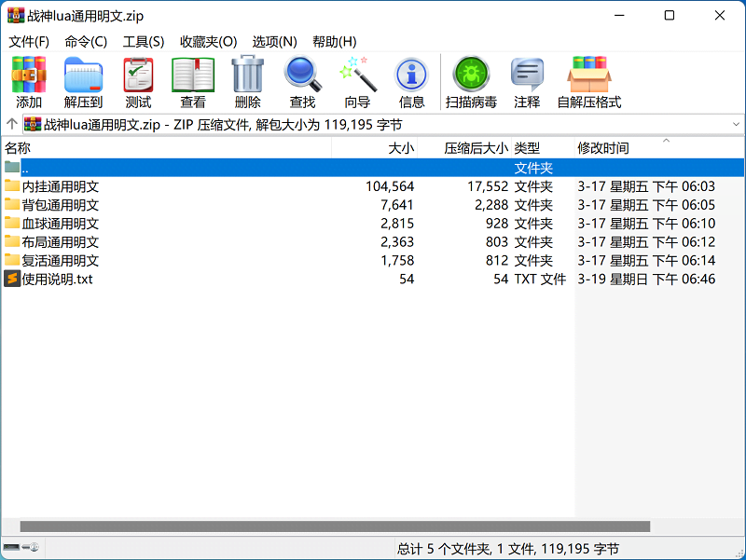Open the address bar dropdown arrow

point(736,122)
